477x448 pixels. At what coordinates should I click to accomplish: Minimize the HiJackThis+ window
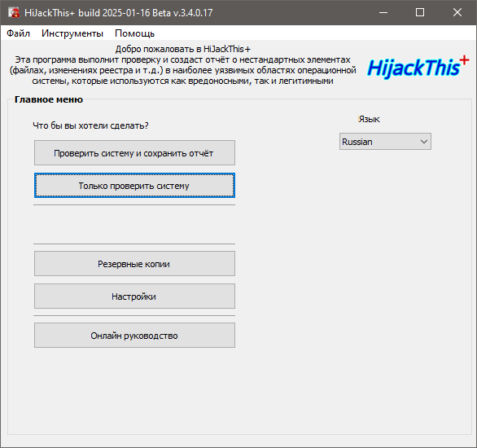point(383,12)
